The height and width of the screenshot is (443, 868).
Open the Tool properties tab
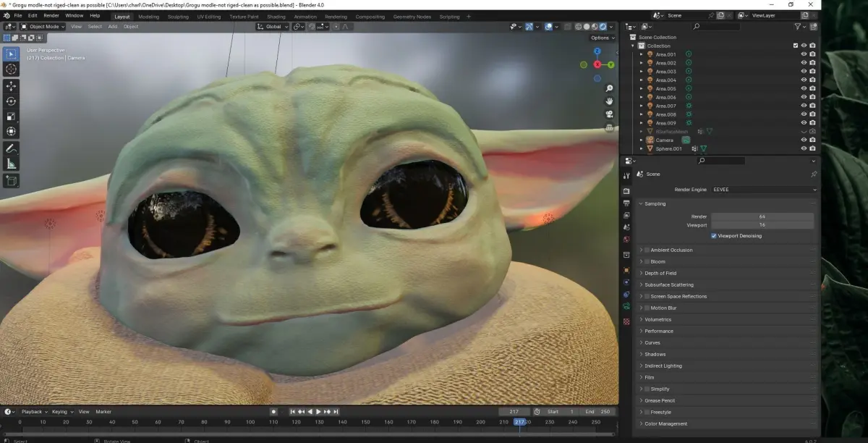(626, 175)
